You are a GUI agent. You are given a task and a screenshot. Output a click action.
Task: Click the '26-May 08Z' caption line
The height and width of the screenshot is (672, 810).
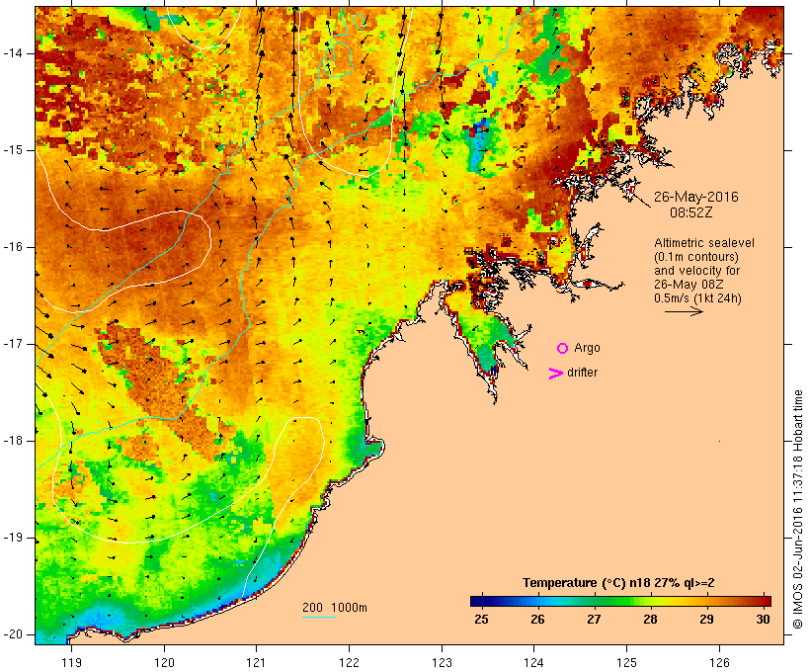688,285
